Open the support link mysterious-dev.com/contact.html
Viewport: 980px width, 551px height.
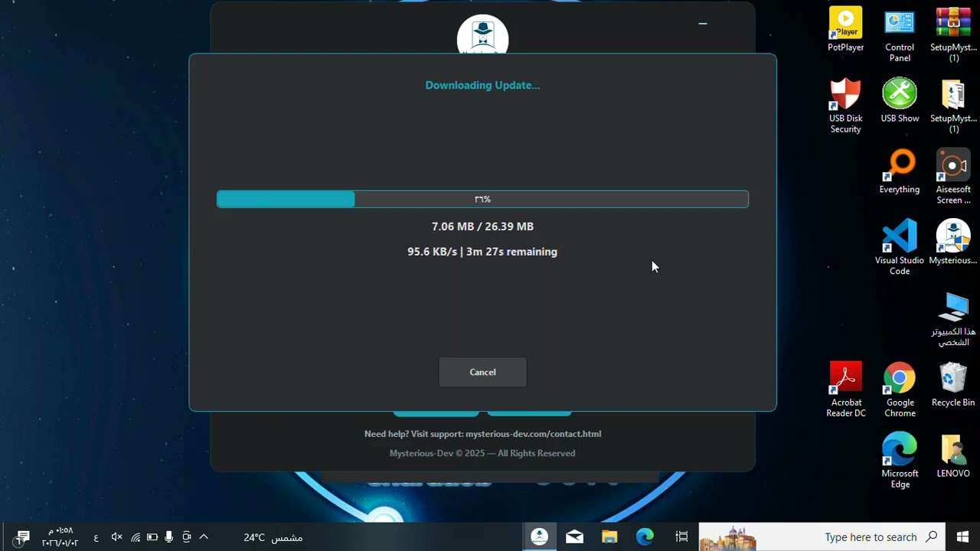(x=533, y=434)
